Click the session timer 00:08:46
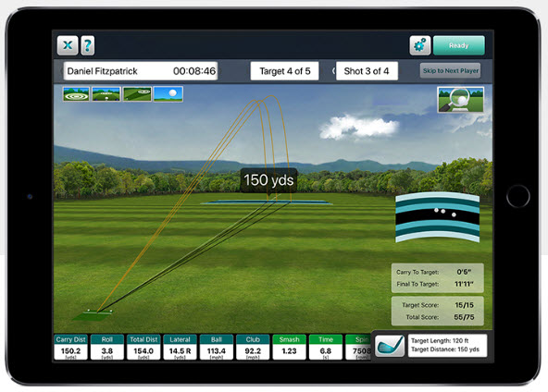Image resolution: width=548 pixels, height=392 pixels. 194,71
